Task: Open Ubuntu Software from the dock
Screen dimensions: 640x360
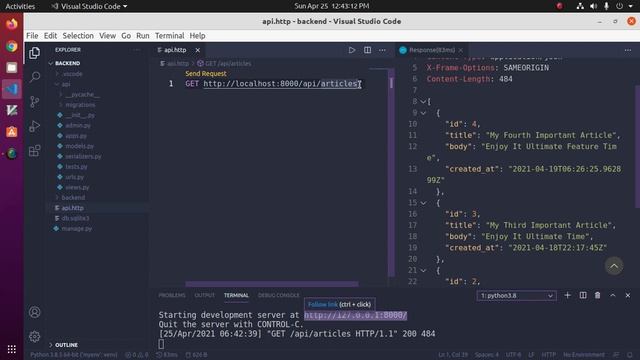Action: pos(12,132)
